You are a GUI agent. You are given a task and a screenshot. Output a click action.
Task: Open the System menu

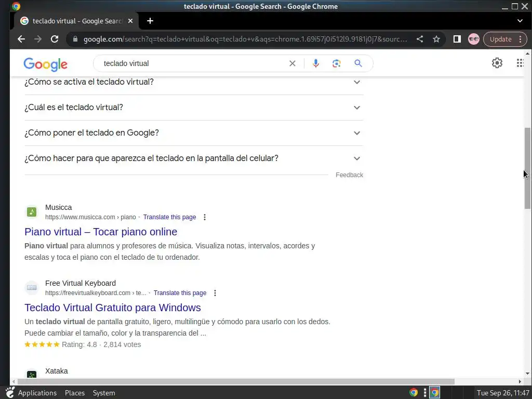(104, 393)
